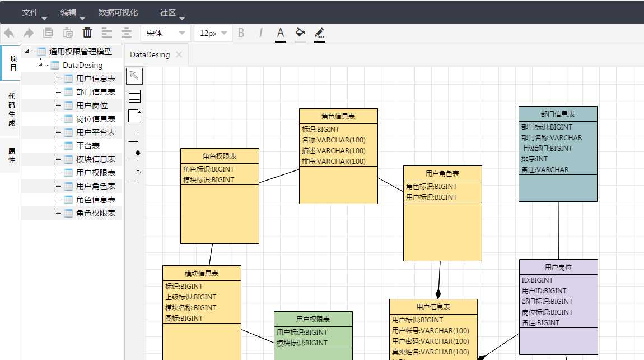Click the redo arrow icon

(29, 33)
